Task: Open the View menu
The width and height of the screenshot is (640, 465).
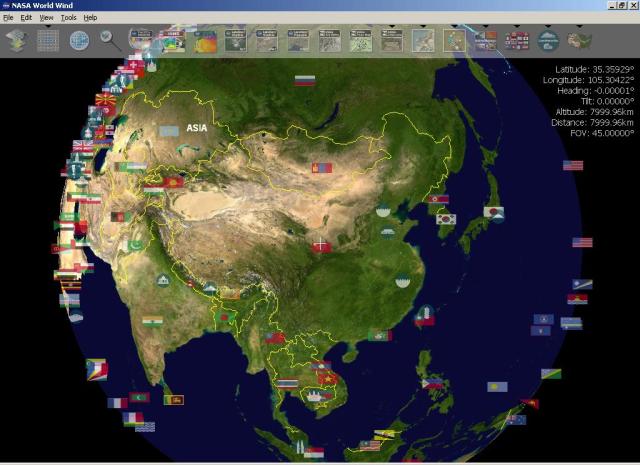Action: pyautogui.click(x=46, y=18)
